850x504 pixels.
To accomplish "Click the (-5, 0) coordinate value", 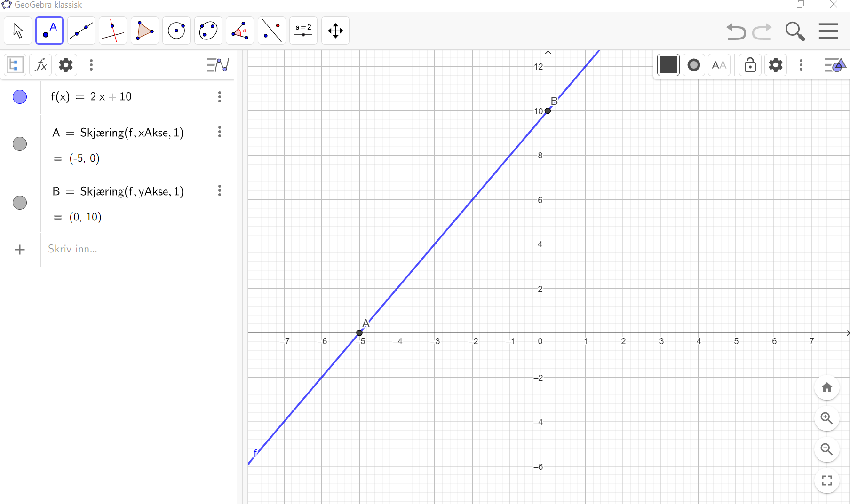I will pos(85,158).
